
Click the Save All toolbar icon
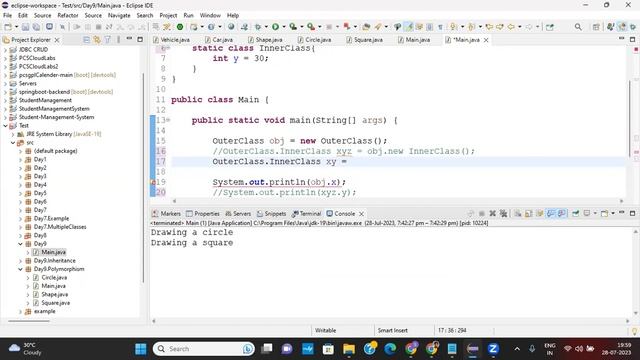point(36,27)
